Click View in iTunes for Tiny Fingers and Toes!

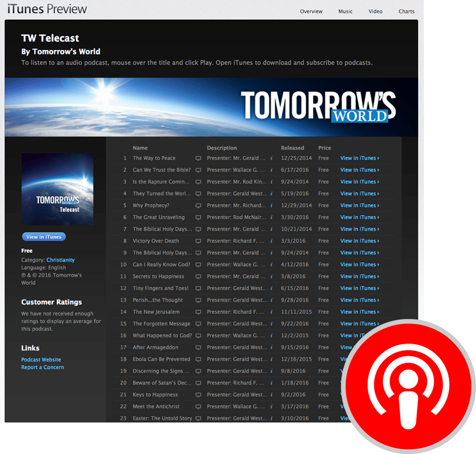pyautogui.click(x=360, y=288)
